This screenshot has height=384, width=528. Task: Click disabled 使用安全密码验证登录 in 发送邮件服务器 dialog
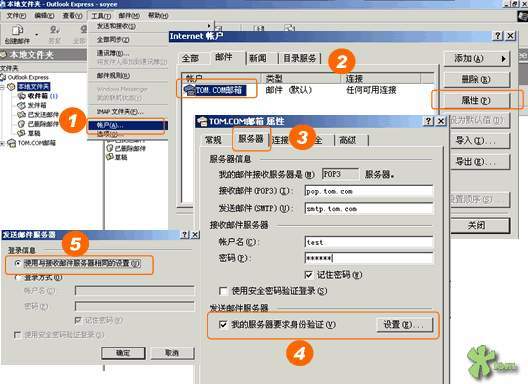click(x=17, y=334)
